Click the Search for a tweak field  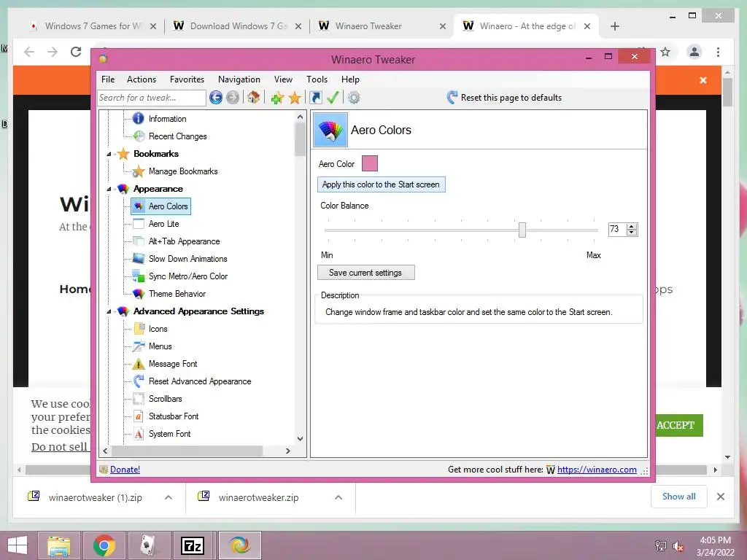click(x=152, y=98)
